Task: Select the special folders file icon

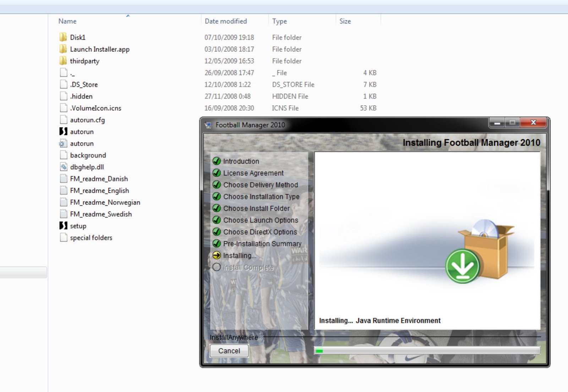Action: (x=64, y=237)
